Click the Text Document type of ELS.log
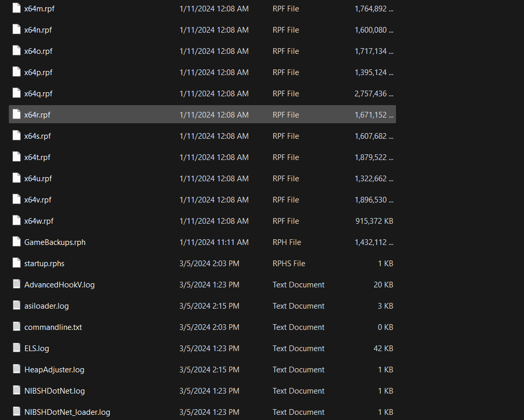Viewport: 524px width, 420px height. (x=299, y=348)
